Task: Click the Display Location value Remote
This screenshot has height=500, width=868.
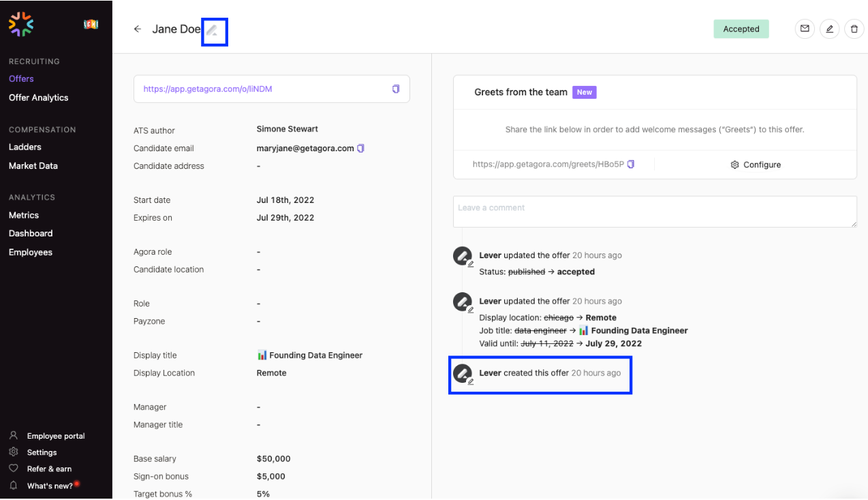Action: 272,373
